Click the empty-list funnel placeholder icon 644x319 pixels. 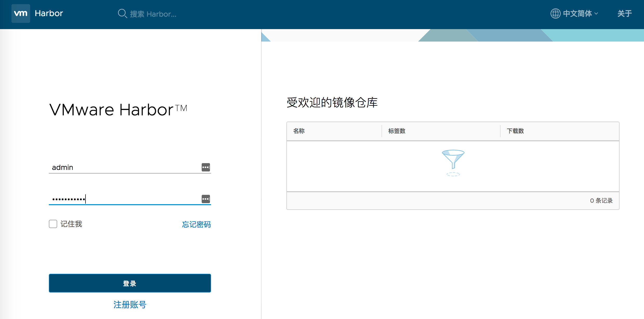pos(453,162)
